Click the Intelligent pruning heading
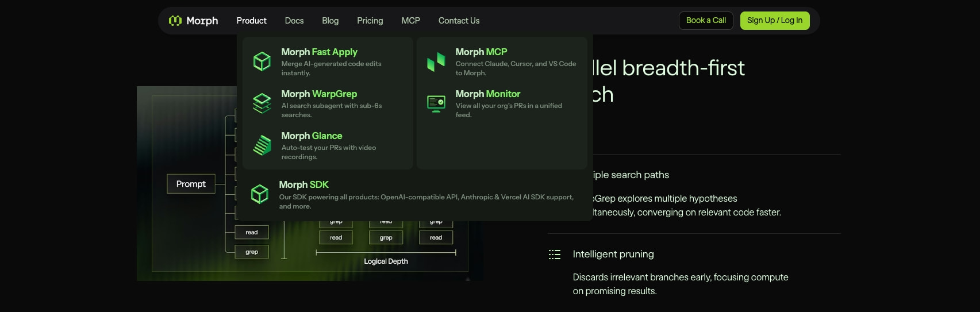The image size is (980, 312). pos(613,254)
